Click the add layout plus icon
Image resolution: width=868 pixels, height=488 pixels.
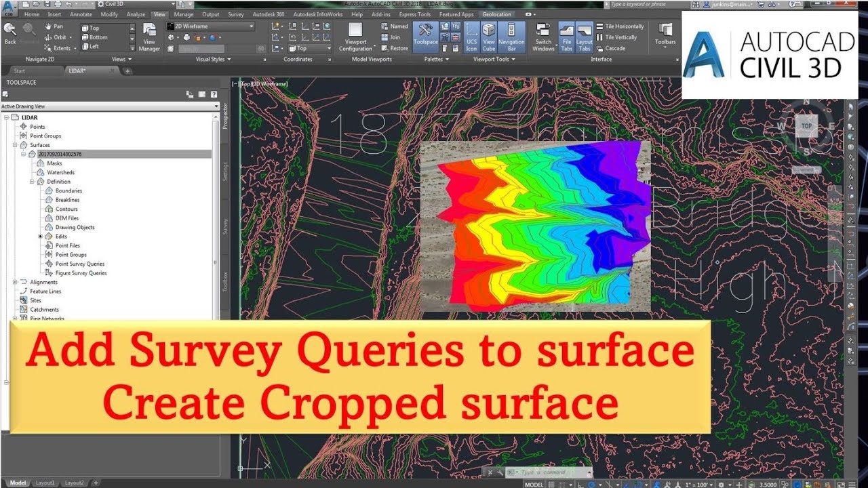tap(96, 483)
